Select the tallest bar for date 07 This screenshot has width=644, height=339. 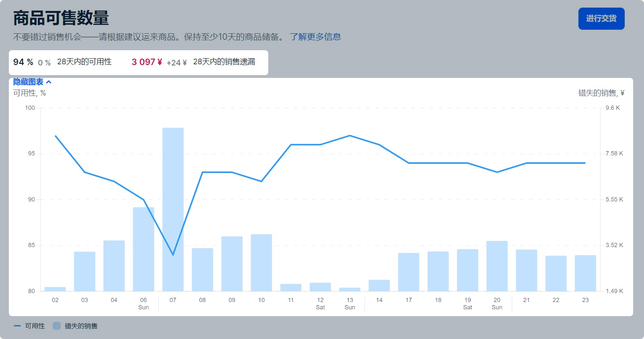(173, 209)
